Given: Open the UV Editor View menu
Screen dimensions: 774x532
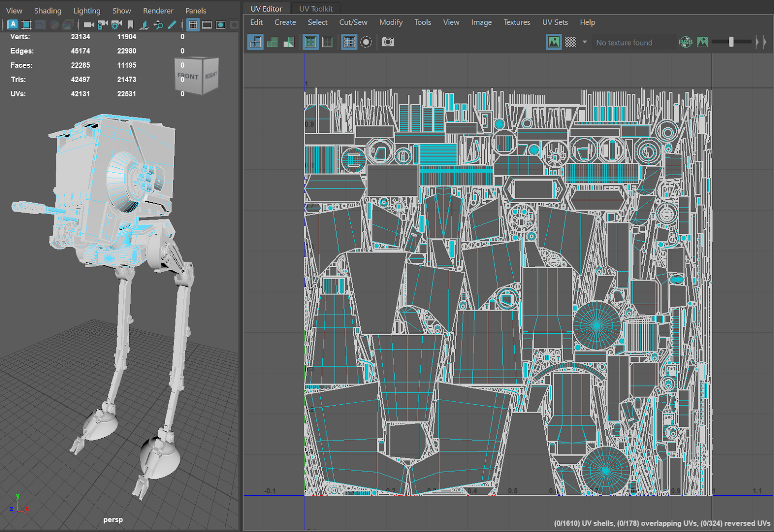Looking at the screenshot, I should (x=451, y=22).
